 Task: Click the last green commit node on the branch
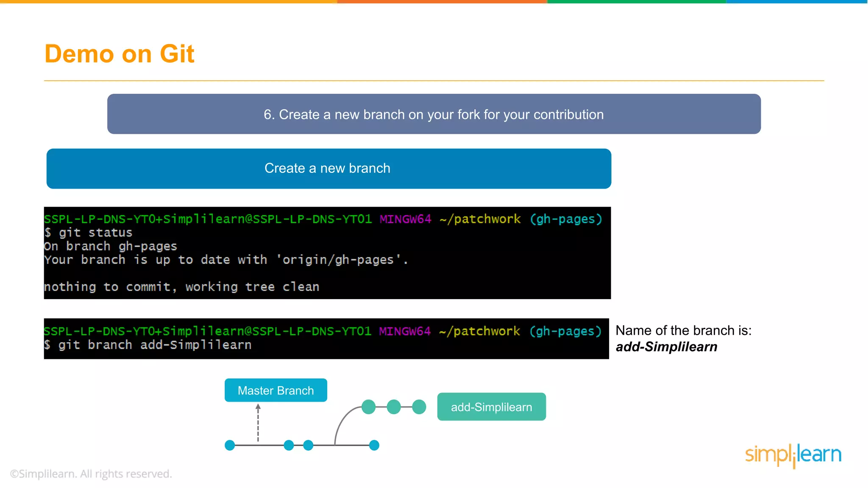click(419, 407)
